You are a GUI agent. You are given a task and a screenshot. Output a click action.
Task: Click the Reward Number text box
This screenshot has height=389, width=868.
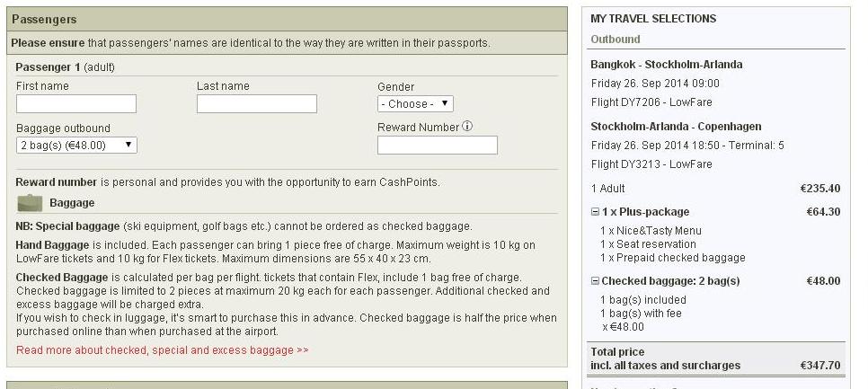437,146
